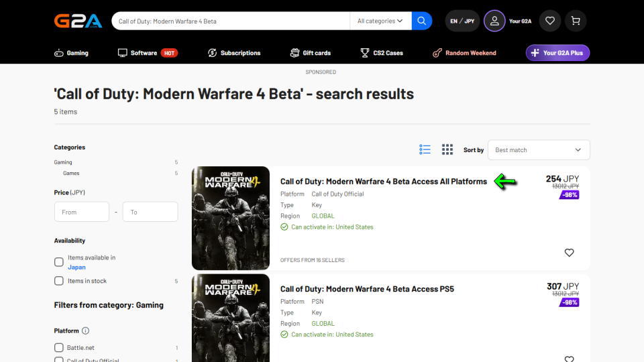Image resolution: width=644 pixels, height=362 pixels.
Task: Click the Gift cards icon
Action: click(x=294, y=53)
